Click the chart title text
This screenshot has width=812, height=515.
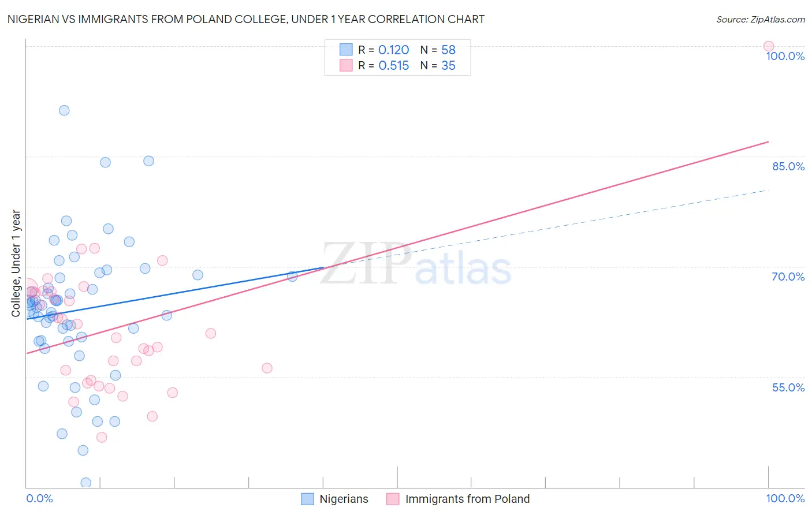click(x=246, y=19)
